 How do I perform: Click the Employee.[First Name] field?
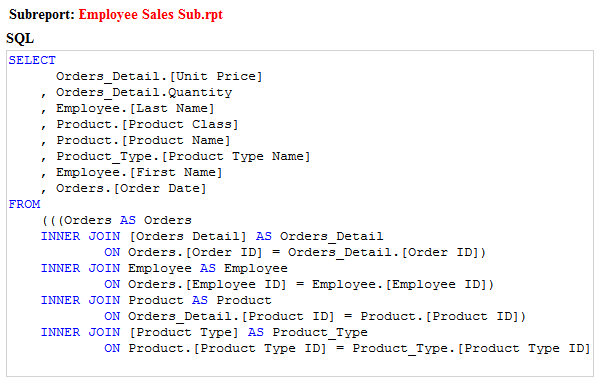tap(139, 173)
